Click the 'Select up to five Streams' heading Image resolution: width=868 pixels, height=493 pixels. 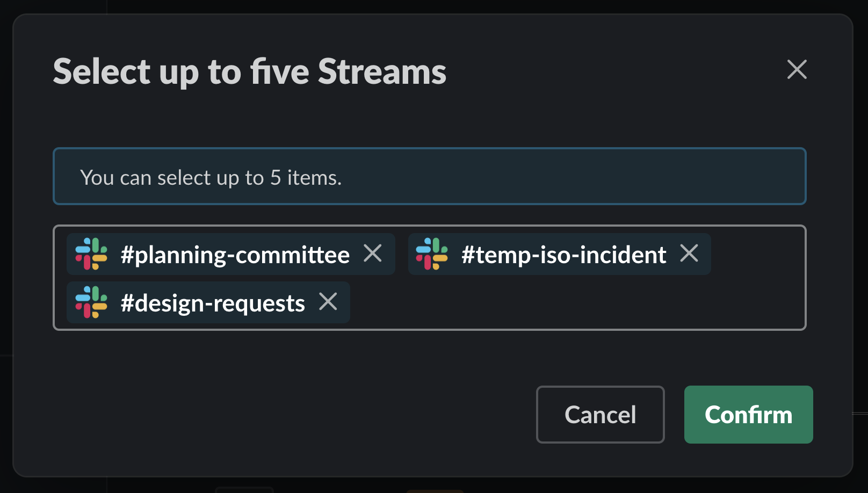point(250,71)
